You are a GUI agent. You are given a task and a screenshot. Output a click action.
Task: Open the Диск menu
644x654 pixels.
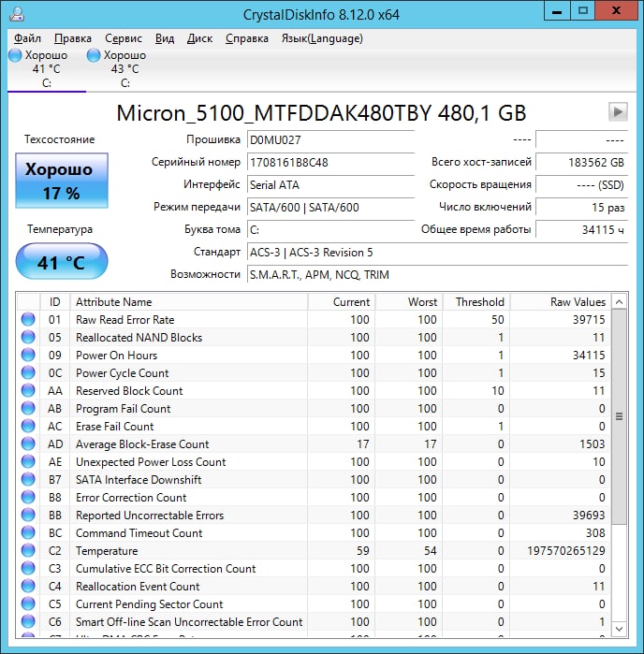click(x=199, y=38)
